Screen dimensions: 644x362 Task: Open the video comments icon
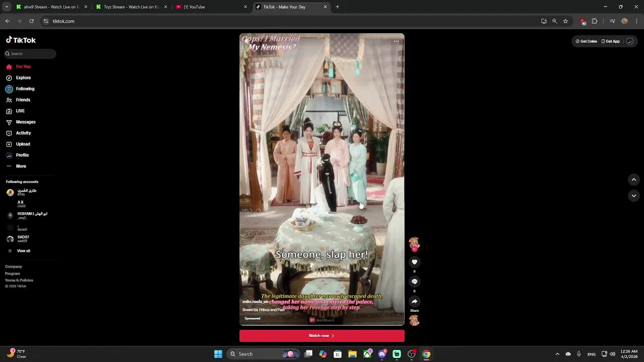click(x=415, y=282)
